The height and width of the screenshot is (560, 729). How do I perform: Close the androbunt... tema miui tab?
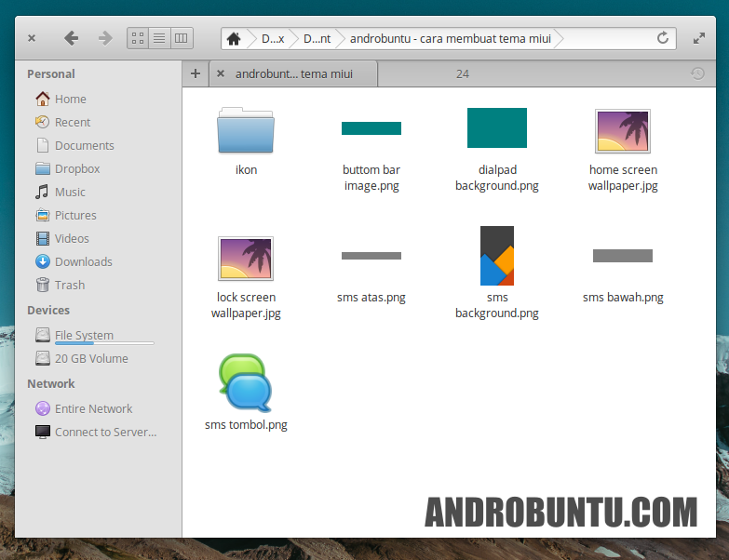[x=221, y=73]
